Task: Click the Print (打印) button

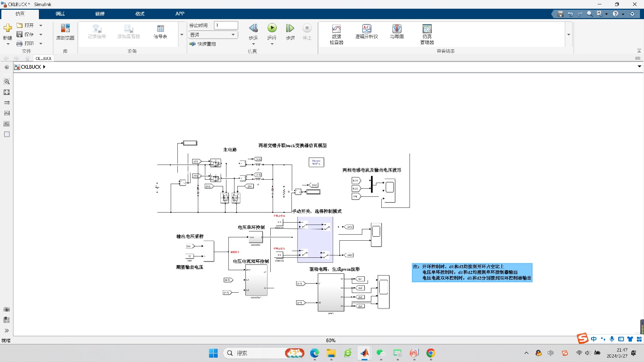Action: point(25,43)
